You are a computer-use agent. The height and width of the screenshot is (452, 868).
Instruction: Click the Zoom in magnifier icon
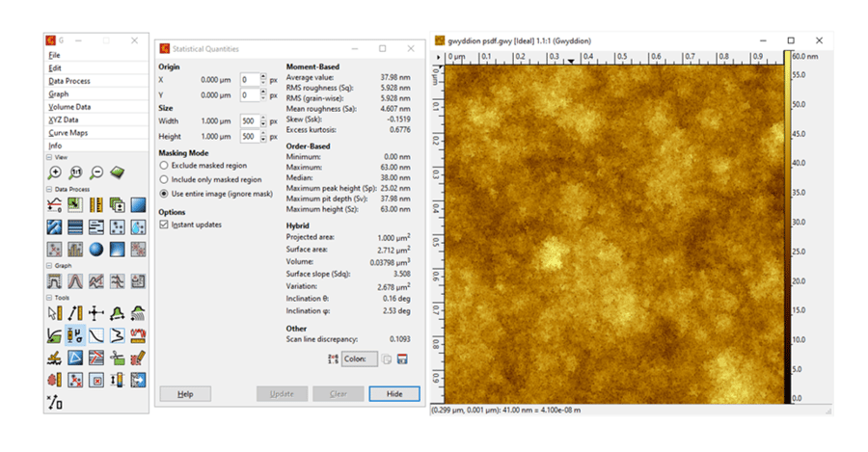(x=54, y=173)
